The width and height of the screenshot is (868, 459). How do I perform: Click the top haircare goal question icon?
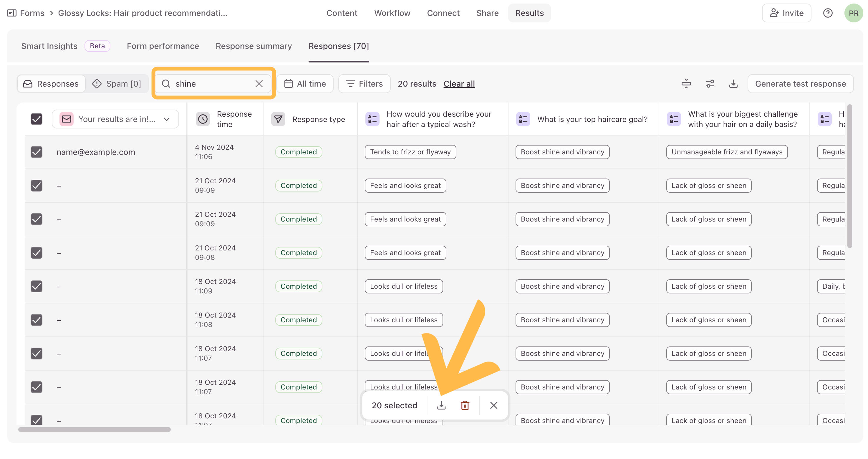click(523, 119)
